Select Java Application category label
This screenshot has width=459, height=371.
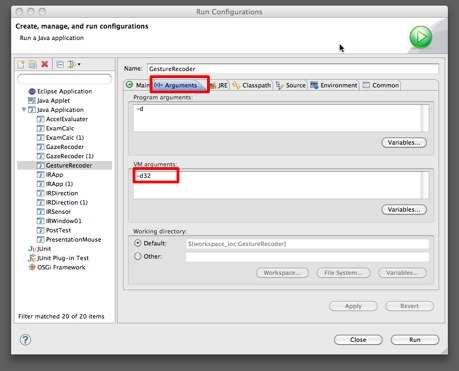tap(60, 110)
